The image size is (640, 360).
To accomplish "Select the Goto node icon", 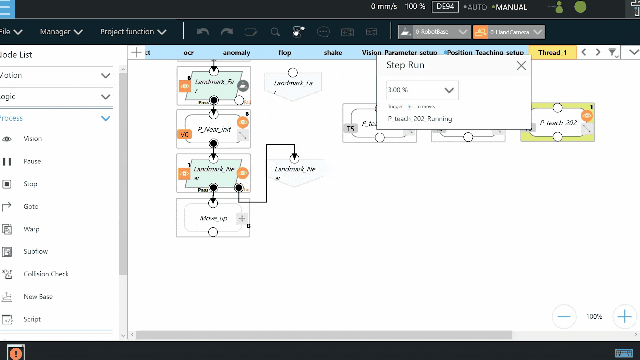I will coord(7,207).
